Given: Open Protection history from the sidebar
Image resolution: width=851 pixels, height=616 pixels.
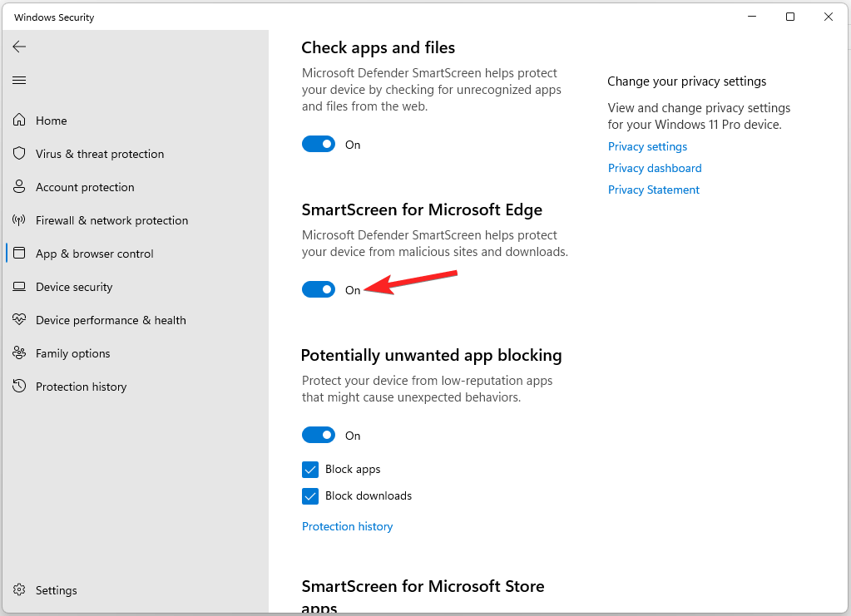Looking at the screenshot, I should [19, 386].
